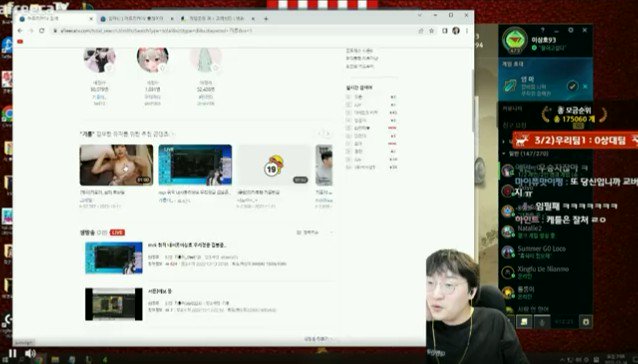Open the second live broadcast thumbnail
Image resolution: width=638 pixels, height=364 pixels.
tap(114, 304)
